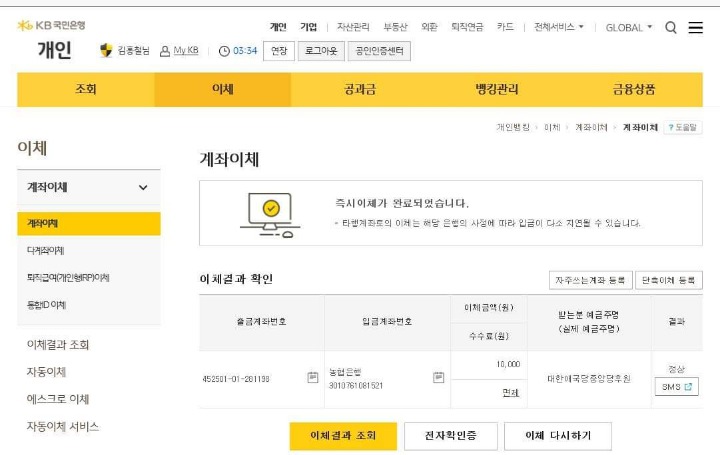Select the 개인 top navigation item
The width and height of the screenshot is (720, 455).
click(278, 27)
